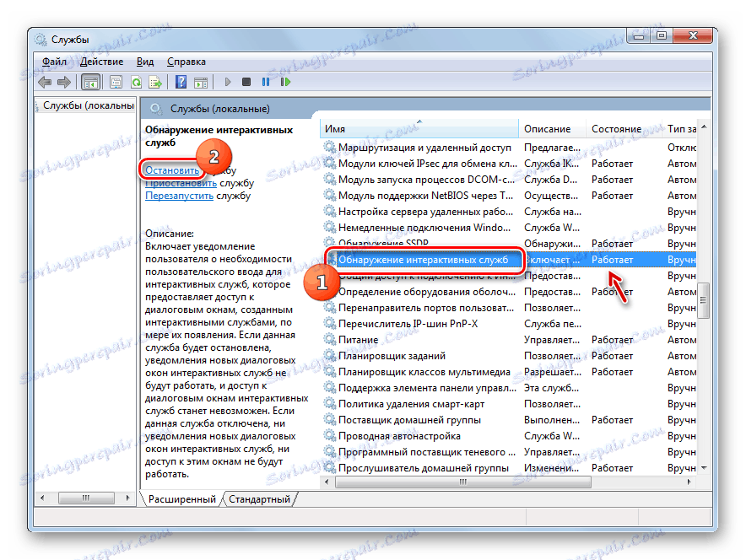The height and width of the screenshot is (560, 746).
Task: Click the services list scroll-down arrow
Action: pos(704,468)
